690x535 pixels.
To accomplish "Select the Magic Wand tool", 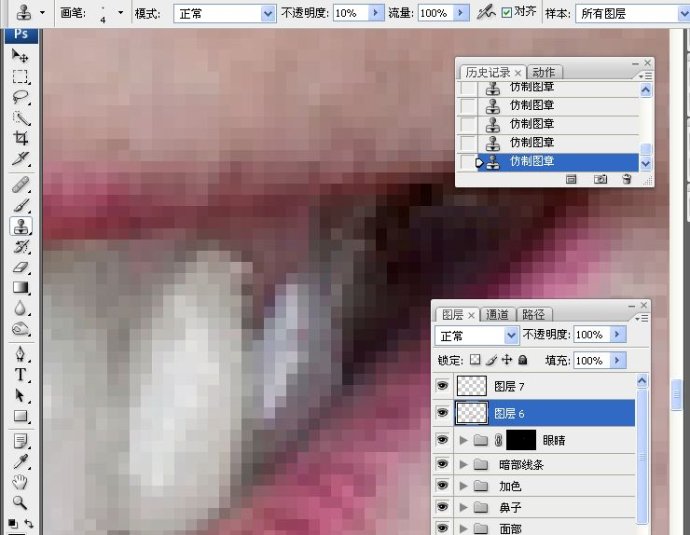I will [20, 117].
